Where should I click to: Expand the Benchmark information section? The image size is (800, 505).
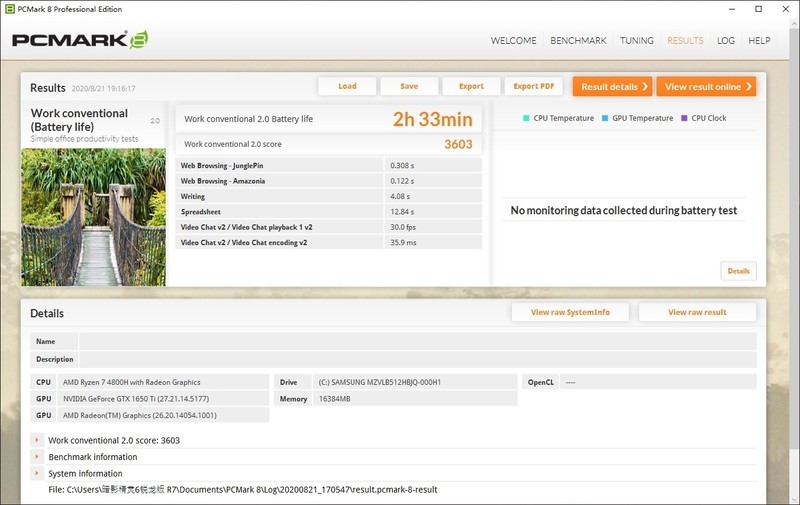click(37, 457)
